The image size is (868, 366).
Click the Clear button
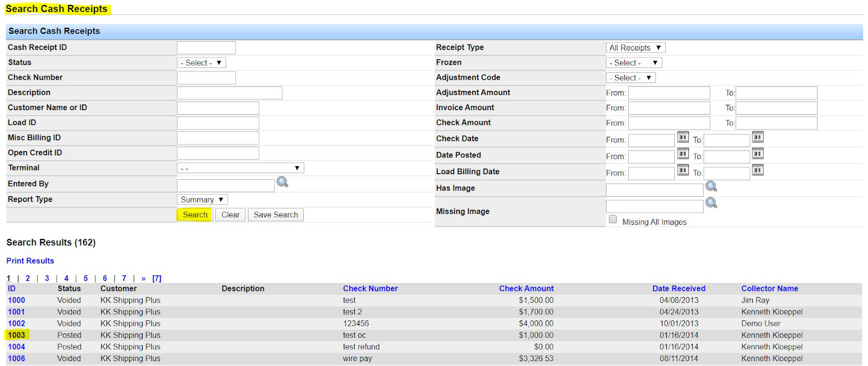tap(231, 214)
